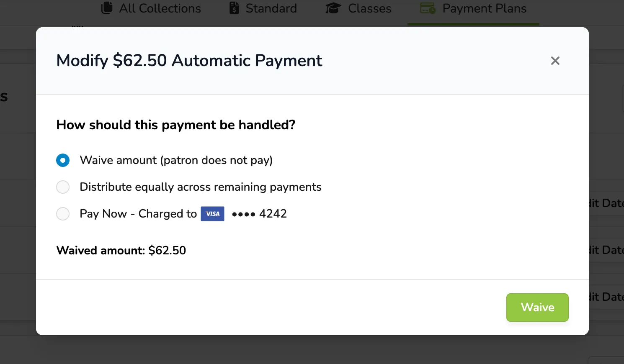Open the All Collections tab

point(151,8)
